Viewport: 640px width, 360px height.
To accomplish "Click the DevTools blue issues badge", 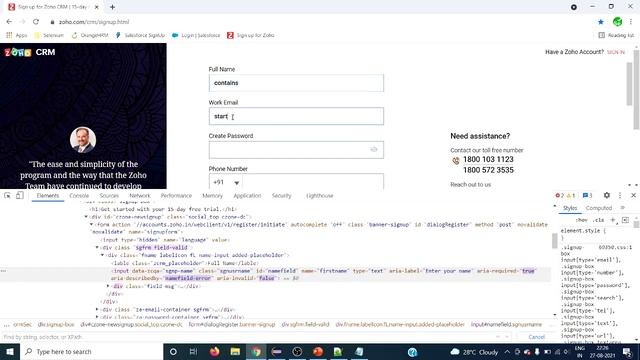I will click(x=587, y=196).
